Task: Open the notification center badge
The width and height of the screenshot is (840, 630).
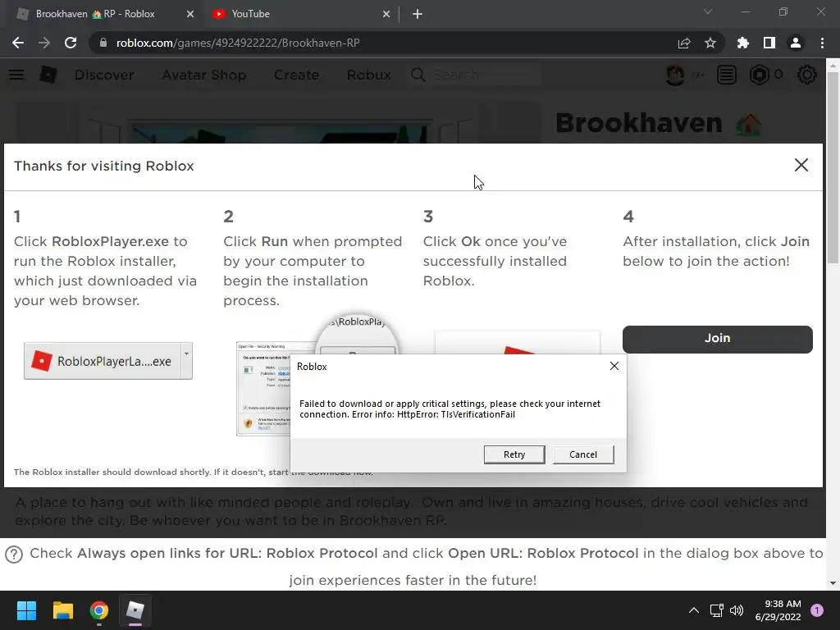Action: 817,610
